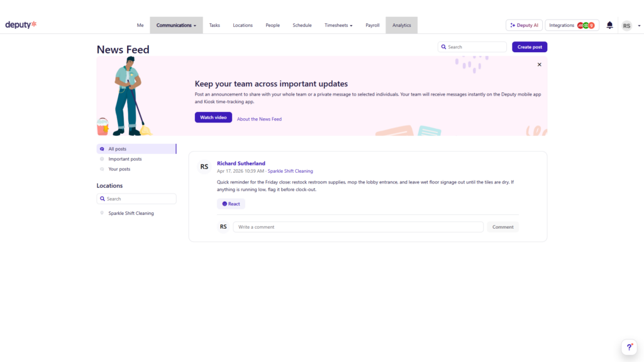Image resolution: width=644 pixels, height=362 pixels.
Task: Click the News Feed page heading
Action: pyautogui.click(x=123, y=49)
